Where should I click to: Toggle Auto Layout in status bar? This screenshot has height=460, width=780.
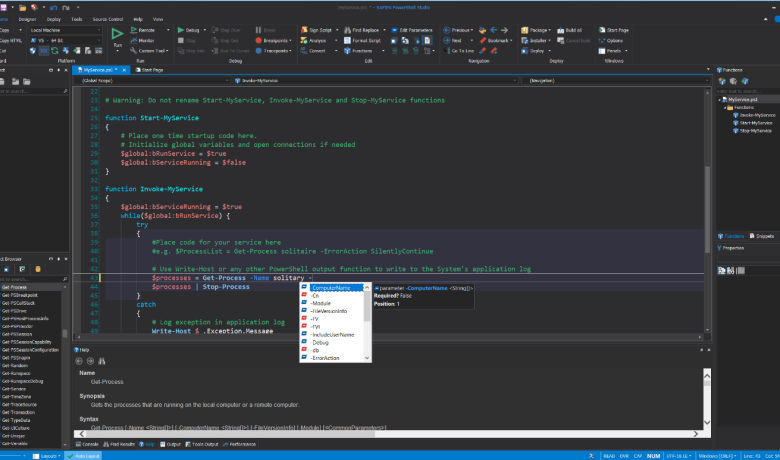pyautogui.click(x=83, y=456)
